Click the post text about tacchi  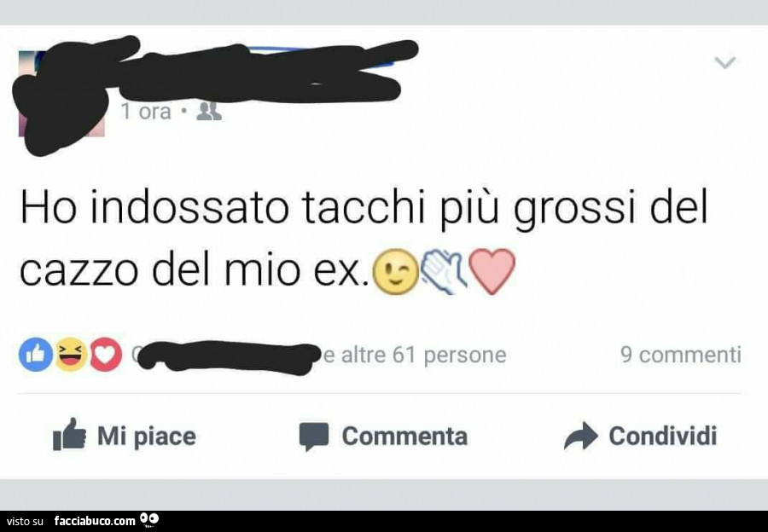[x=364, y=240]
